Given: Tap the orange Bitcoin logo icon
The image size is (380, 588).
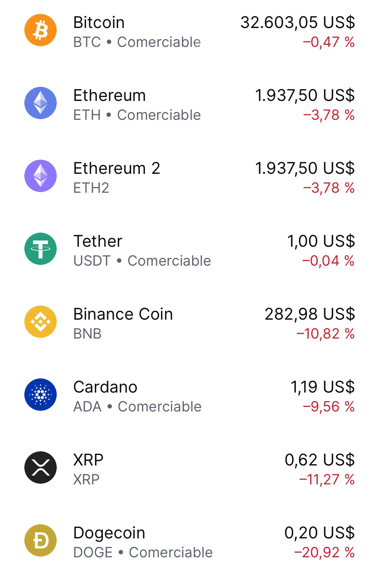Looking at the screenshot, I should tap(41, 30).
